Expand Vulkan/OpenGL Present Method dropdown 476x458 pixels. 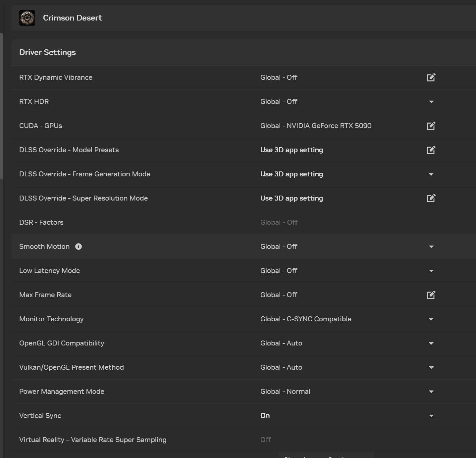click(431, 367)
